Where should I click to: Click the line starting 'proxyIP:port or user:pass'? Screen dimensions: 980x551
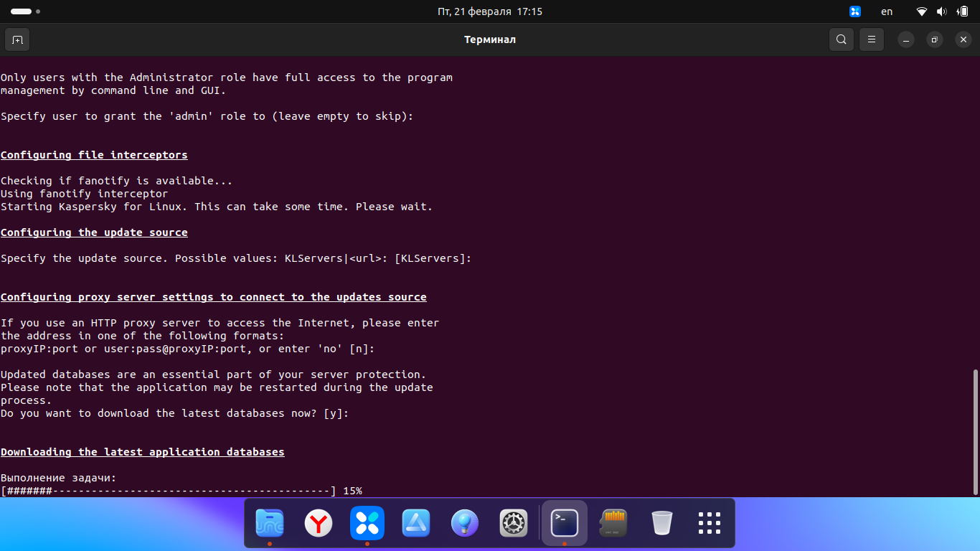tap(188, 349)
